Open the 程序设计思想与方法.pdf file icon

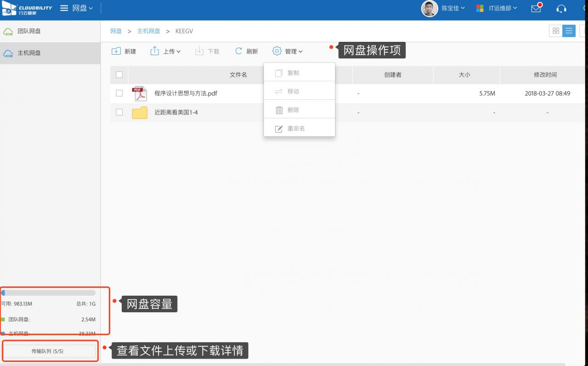[x=140, y=93]
